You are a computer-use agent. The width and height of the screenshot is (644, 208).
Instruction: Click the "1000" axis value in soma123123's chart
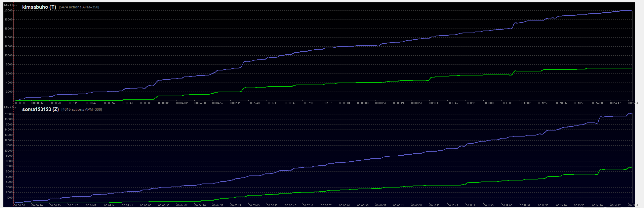coord(9,198)
